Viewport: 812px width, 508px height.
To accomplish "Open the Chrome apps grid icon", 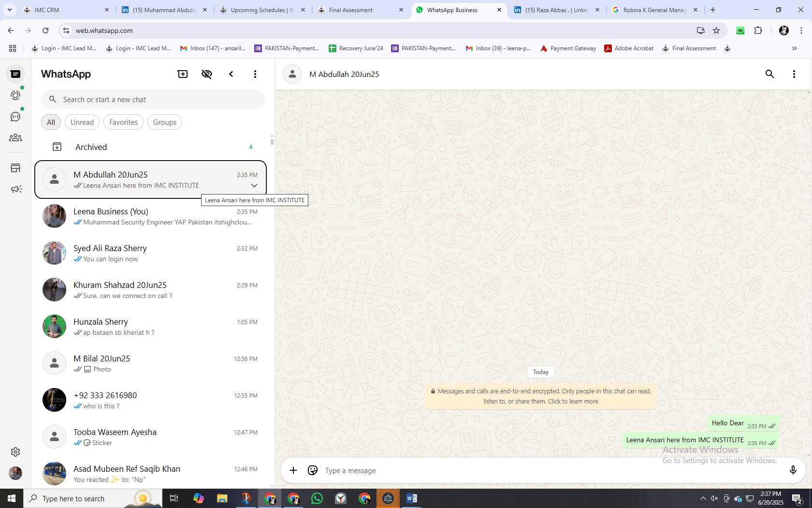I will (x=13, y=48).
